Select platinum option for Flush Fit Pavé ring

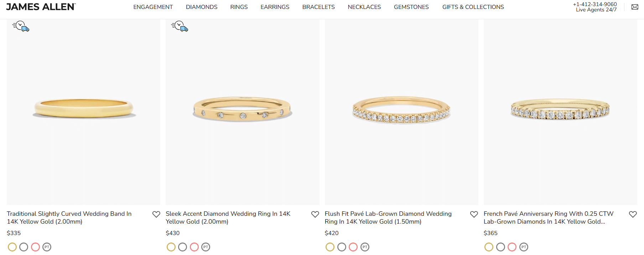pyautogui.click(x=365, y=247)
